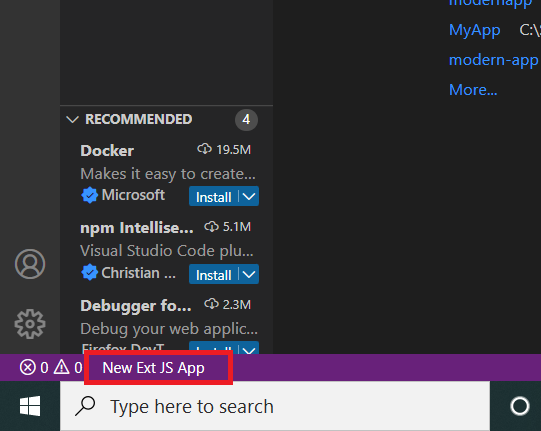The width and height of the screenshot is (541, 431).
Task: Click the taskbar search magnifier icon
Action: tap(85, 406)
